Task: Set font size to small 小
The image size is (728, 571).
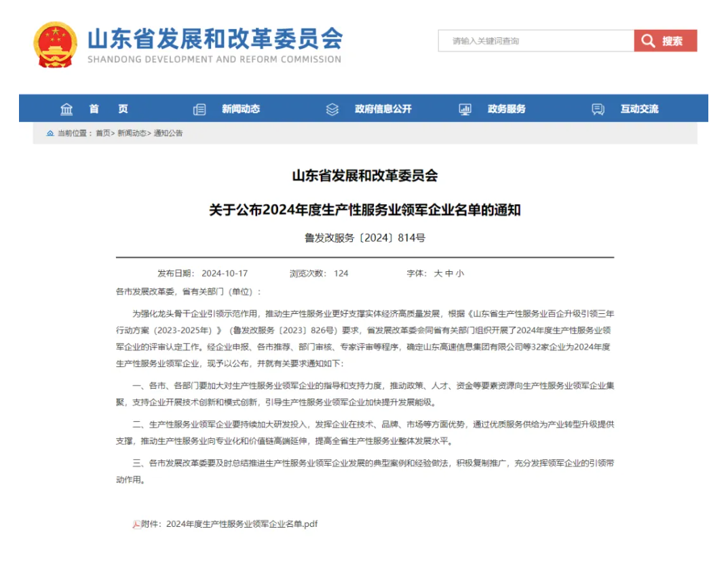Action: tap(460, 273)
